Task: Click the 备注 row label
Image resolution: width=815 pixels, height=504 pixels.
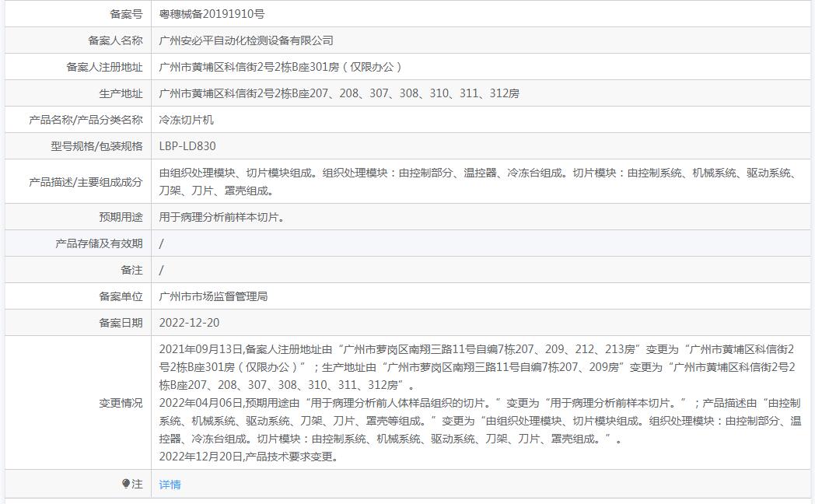Action: pyautogui.click(x=131, y=270)
